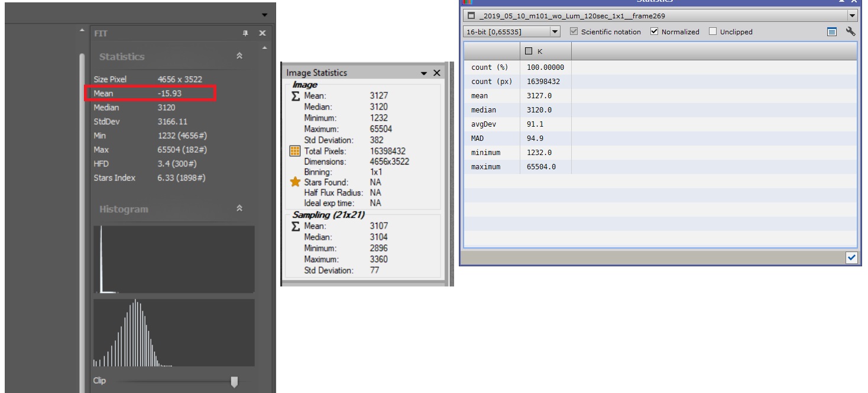
Task: Toggle the K channel checkbox
Action: coord(529,51)
